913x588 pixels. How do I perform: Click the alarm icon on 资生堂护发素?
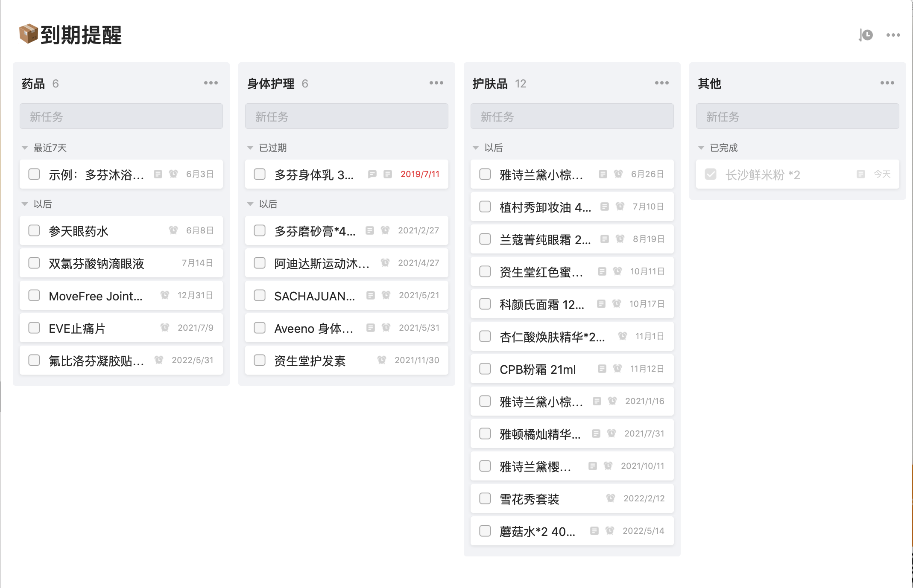point(382,360)
